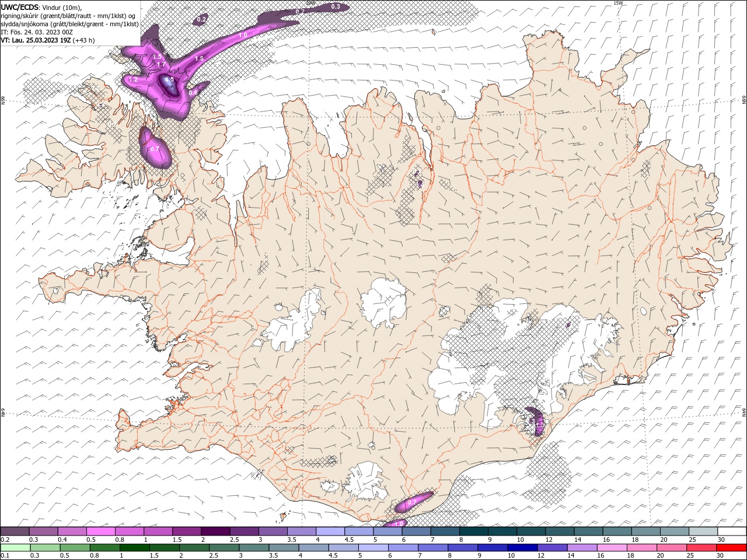Click the bright red 30 swatch, lower legend
Image resolution: width=747 pixels, height=560 pixels.
[731, 548]
